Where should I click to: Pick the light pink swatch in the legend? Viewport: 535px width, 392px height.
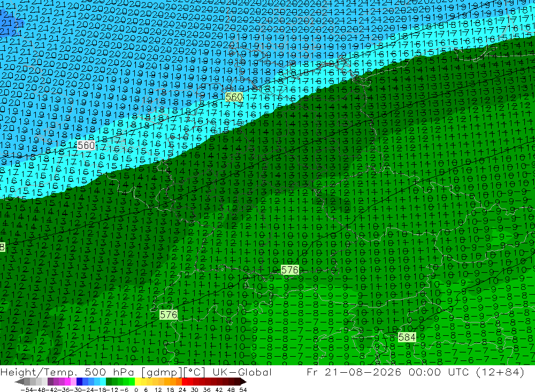click(73, 381)
